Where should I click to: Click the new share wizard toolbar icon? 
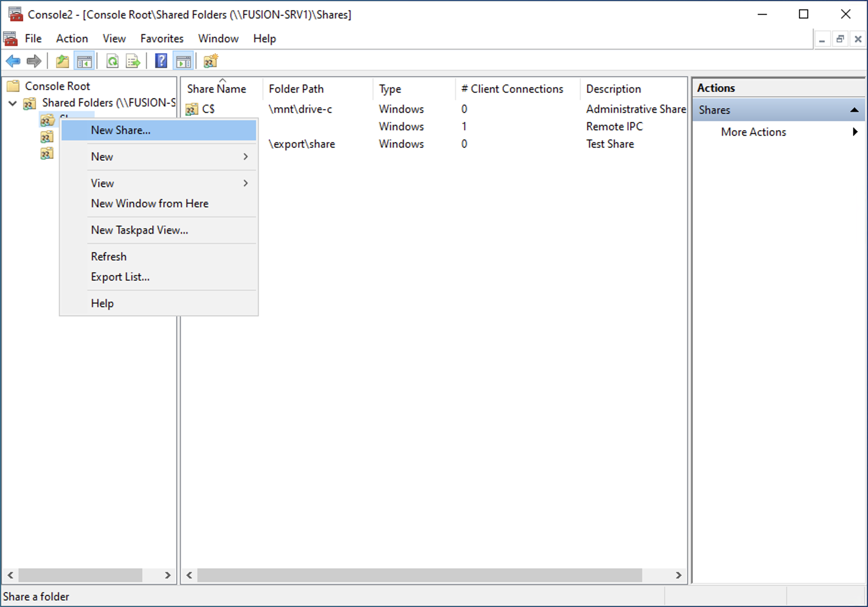[x=211, y=61]
